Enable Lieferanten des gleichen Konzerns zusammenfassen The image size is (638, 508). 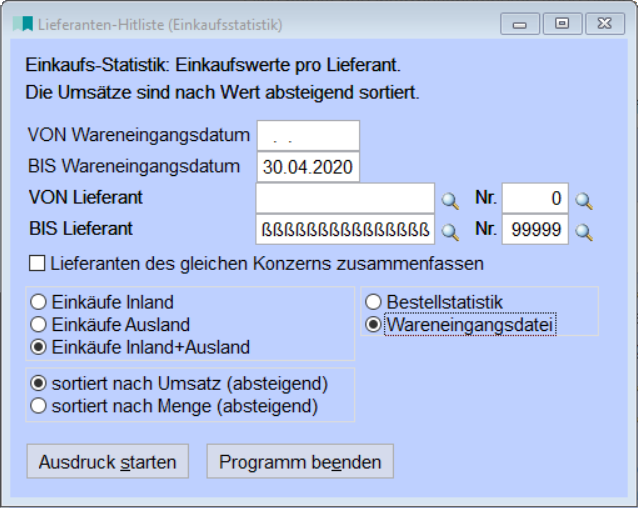click(37, 264)
